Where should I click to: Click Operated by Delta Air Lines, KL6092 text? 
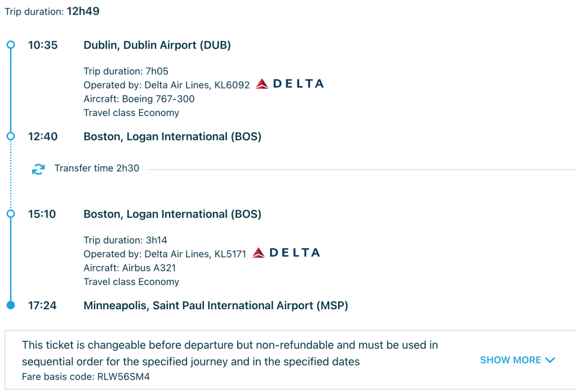point(167,85)
